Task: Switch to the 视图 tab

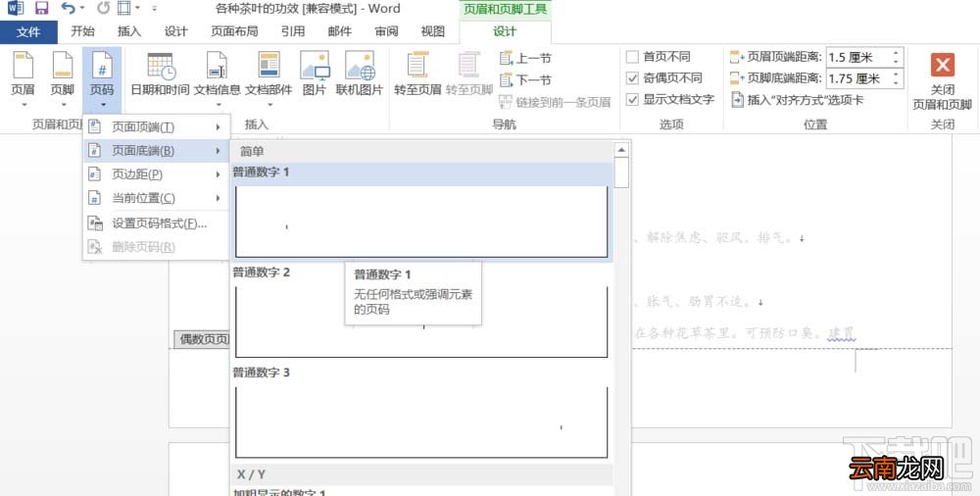Action: 433,31
